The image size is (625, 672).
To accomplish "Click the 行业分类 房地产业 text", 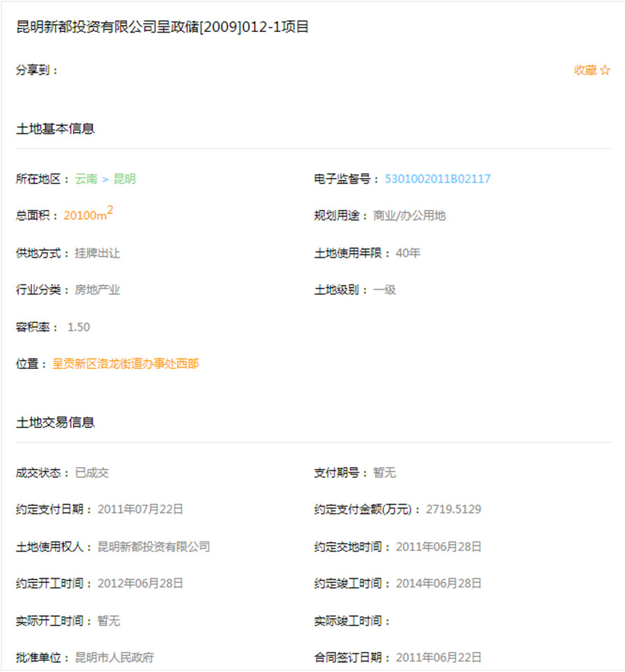I will pos(97,290).
